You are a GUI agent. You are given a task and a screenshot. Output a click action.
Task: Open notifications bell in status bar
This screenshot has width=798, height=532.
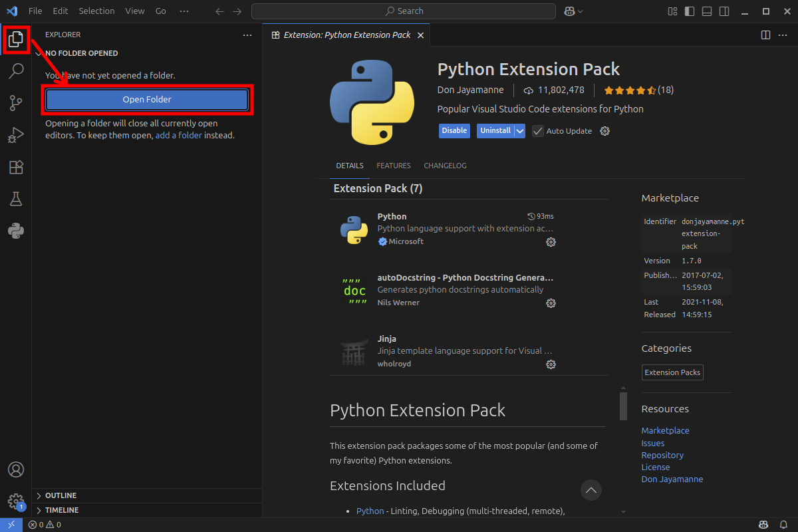(783, 525)
